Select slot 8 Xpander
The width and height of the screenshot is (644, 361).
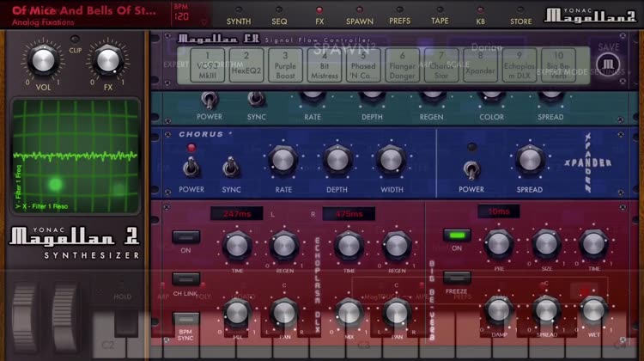(x=480, y=65)
